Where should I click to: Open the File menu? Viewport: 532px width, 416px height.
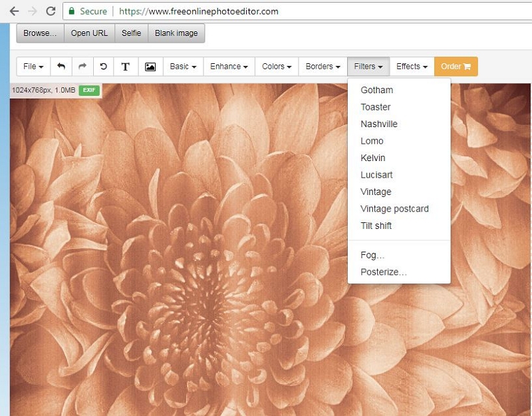32,66
